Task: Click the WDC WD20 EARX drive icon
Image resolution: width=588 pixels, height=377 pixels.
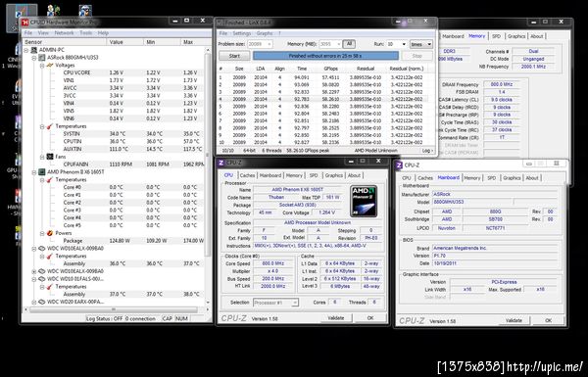Action: pos(41,302)
